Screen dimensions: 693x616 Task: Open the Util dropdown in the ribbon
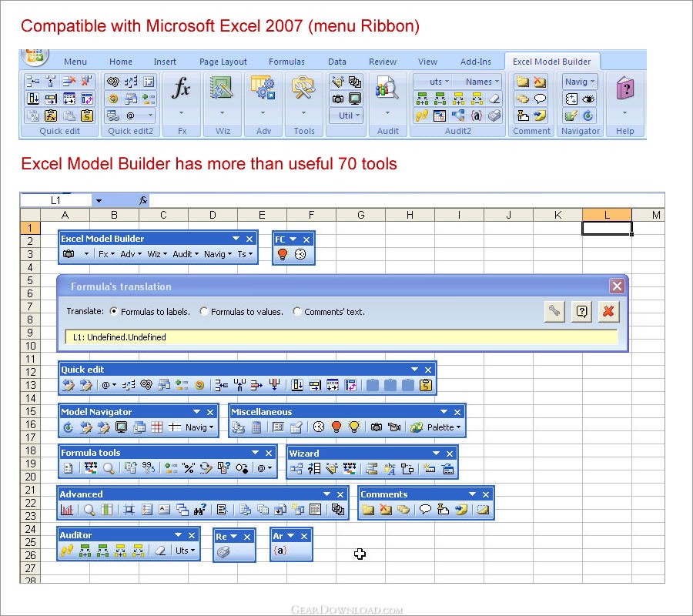346,115
